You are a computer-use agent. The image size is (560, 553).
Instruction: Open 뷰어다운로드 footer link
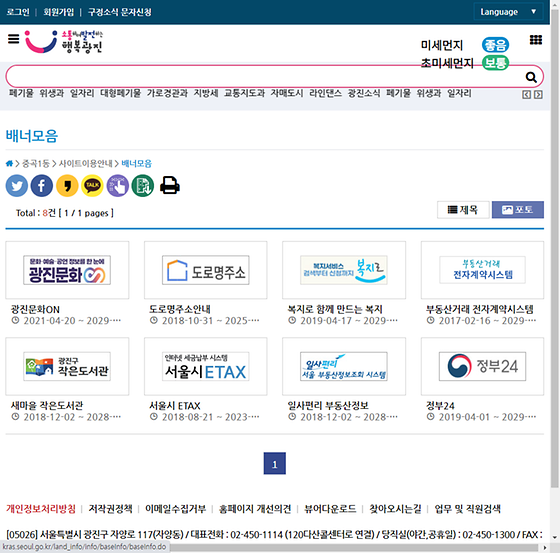pyautogui.click(x=330, y=509)
